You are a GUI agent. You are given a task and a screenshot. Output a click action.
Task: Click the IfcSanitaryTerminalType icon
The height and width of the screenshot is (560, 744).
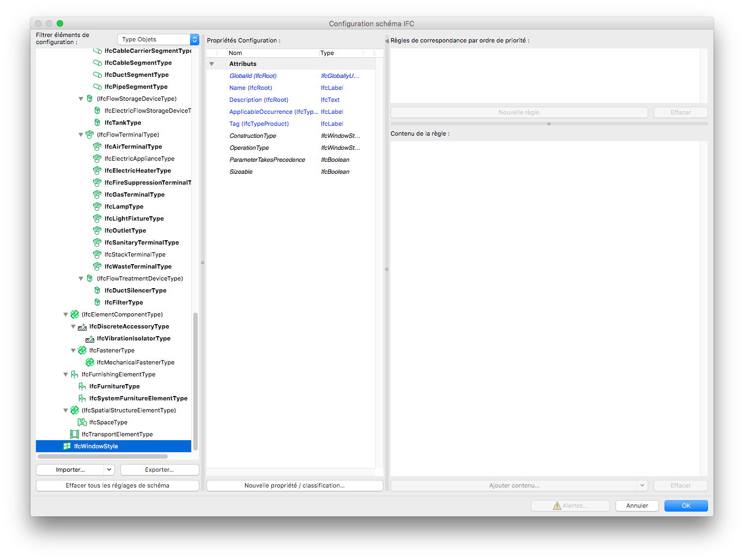point(97,242)
